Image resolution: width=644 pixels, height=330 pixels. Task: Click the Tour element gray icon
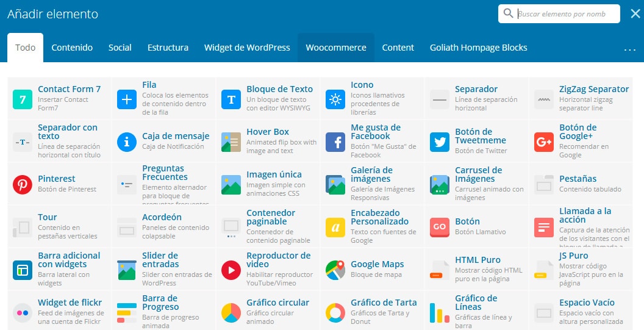tap(23, 228)
